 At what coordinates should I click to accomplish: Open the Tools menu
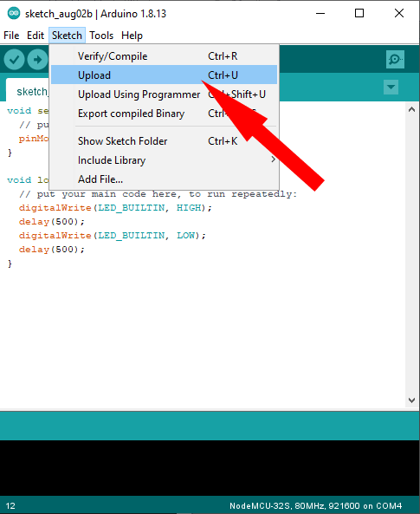[x=101, y=36]
